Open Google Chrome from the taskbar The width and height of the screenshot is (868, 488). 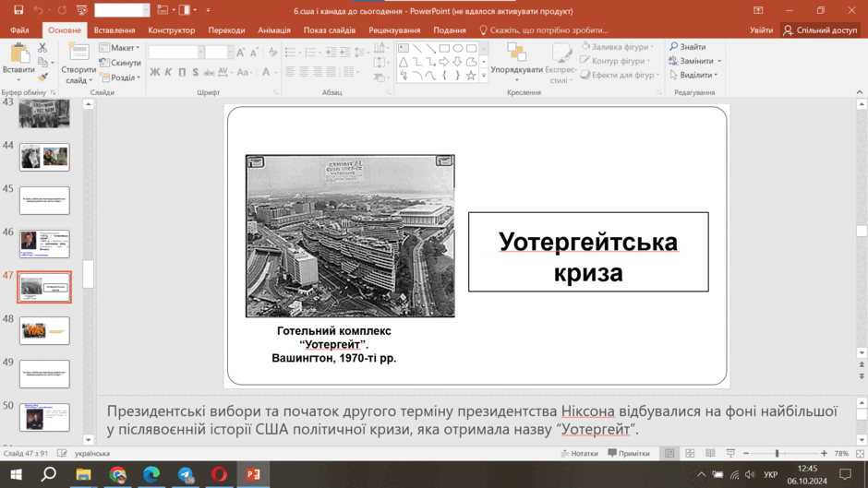pos(117,475)
